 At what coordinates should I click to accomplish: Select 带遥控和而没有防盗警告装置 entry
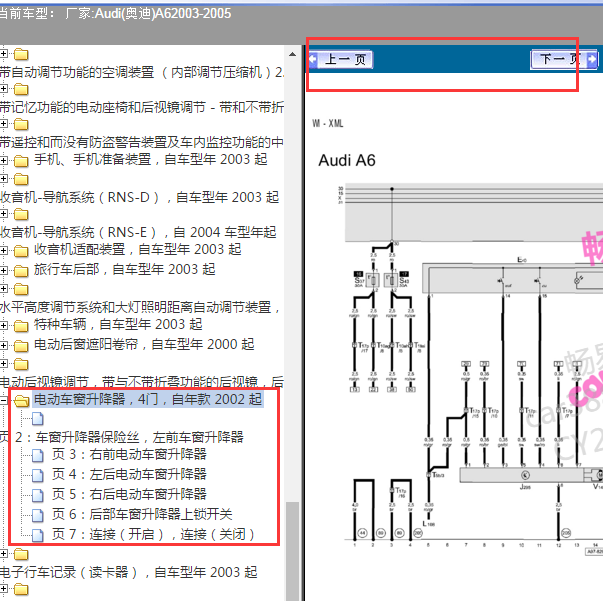(x=142, y=142)
